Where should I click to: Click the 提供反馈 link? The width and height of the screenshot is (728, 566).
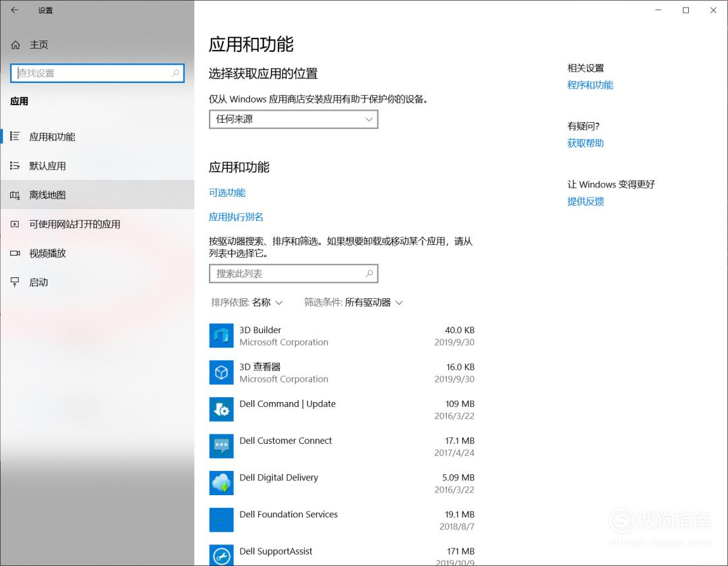(x=586, y=201)
